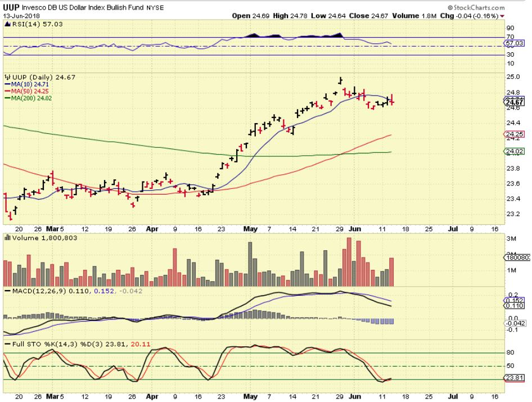Click the 13-Jun-2018 date

21,16
